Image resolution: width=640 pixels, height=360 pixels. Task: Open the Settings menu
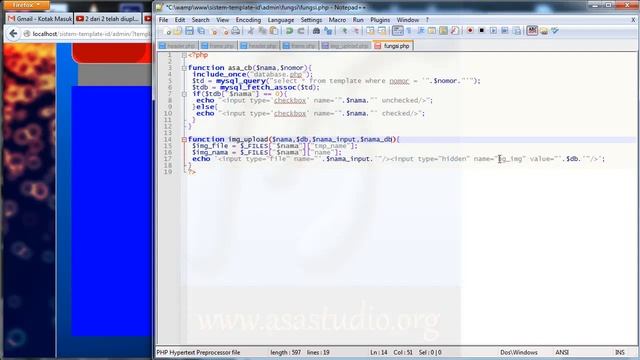(311, 20)
